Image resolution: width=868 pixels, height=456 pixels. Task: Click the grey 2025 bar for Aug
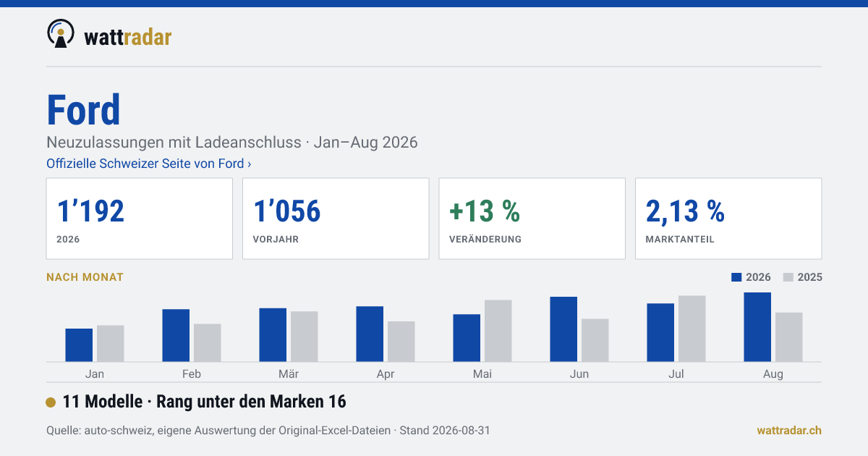point(789,337)
